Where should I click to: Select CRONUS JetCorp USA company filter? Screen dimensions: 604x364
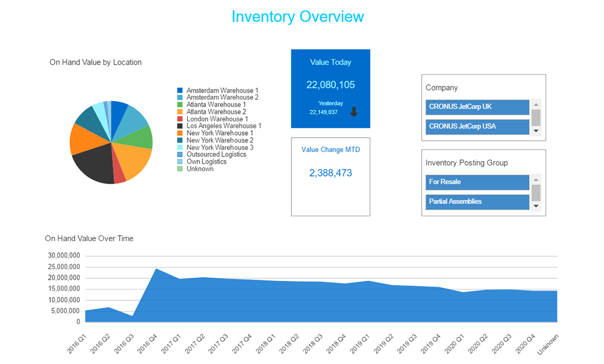pos(477,127)
